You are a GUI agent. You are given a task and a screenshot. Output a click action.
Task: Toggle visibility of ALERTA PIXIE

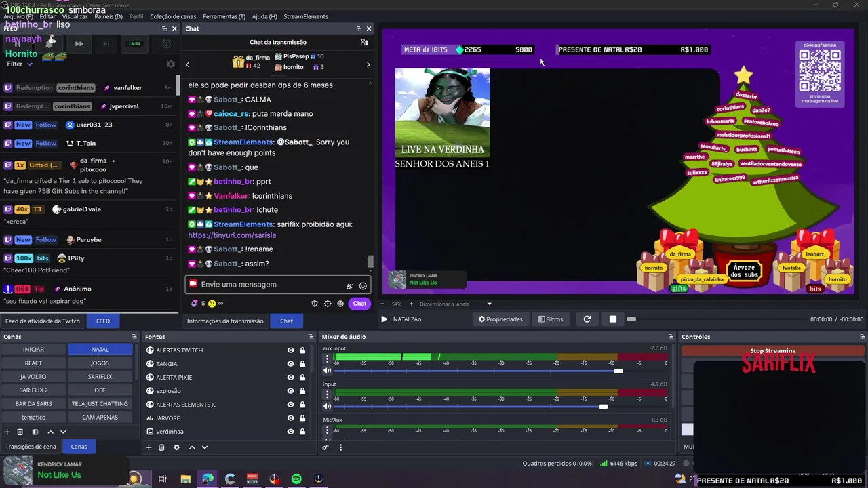coord(290,378)
